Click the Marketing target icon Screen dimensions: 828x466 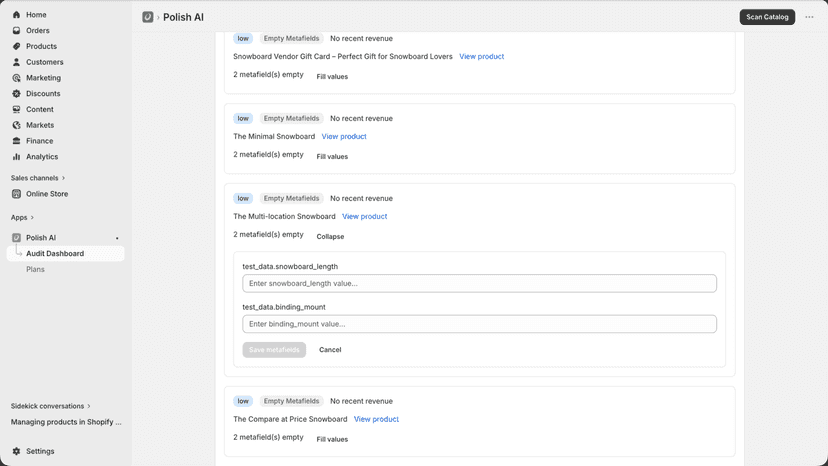pyautogui.click(x=16, y=78)
